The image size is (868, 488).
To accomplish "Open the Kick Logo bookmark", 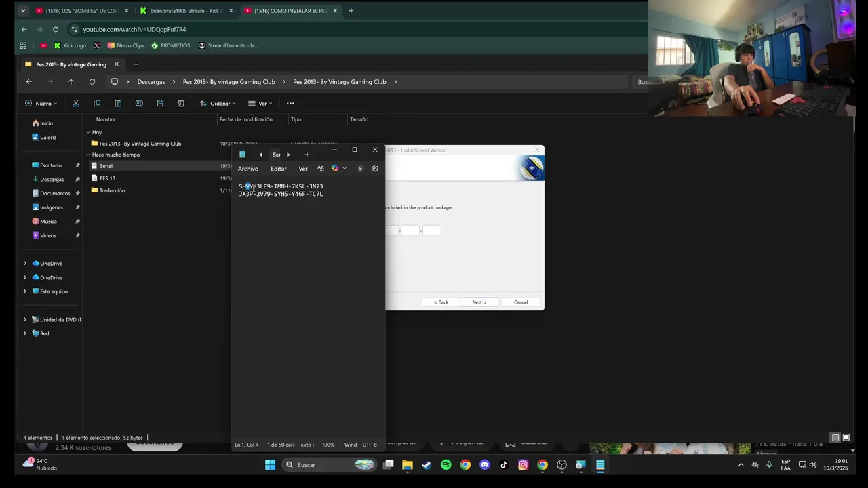I will click(70, 45).
